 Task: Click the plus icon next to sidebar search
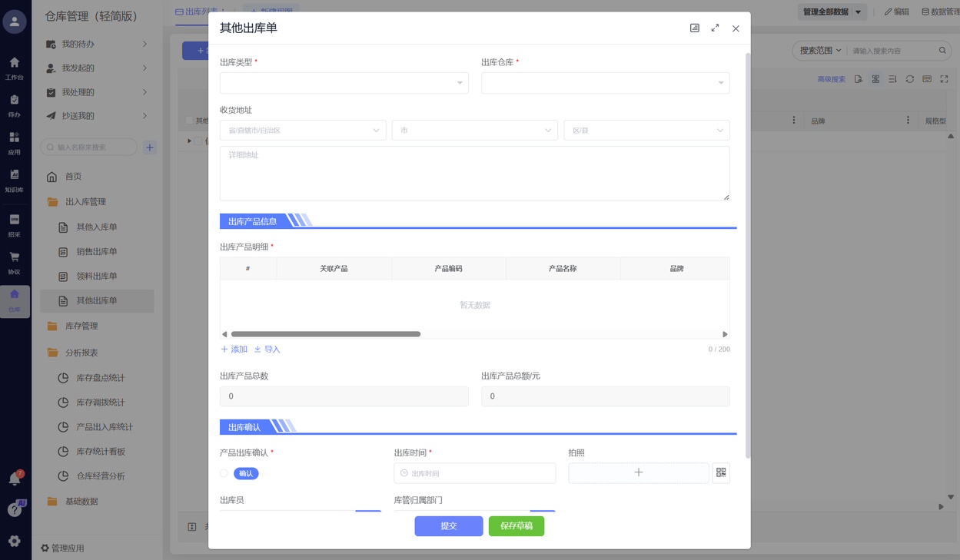(x=150, y=147)
